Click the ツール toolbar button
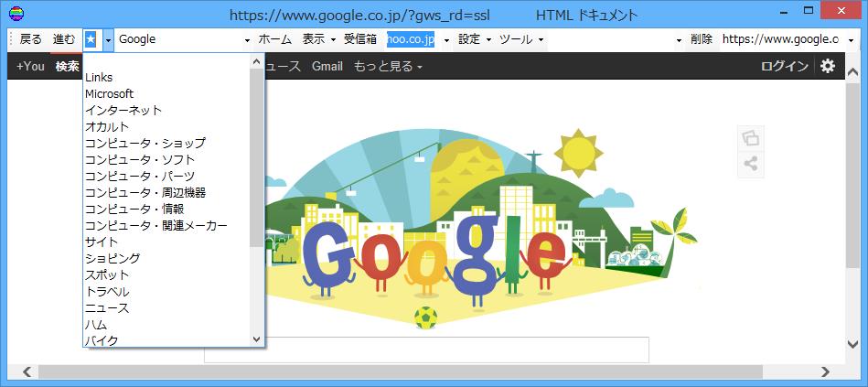 516,39
